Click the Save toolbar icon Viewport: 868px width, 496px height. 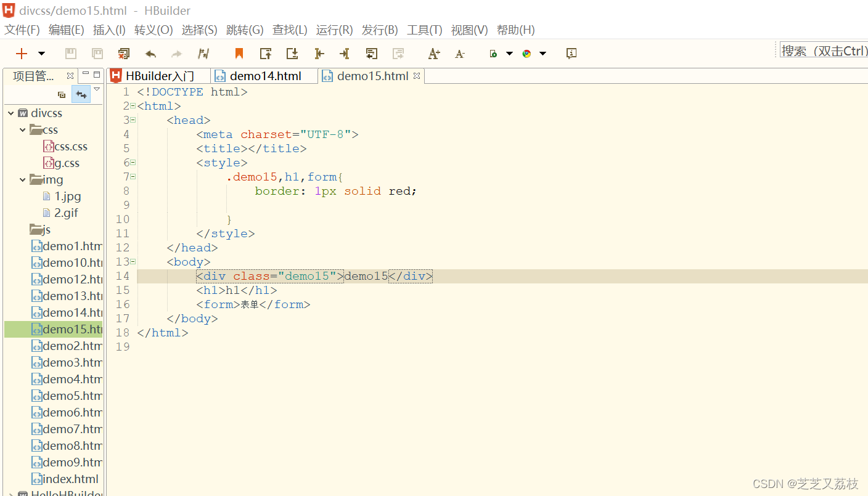(71, 54)
